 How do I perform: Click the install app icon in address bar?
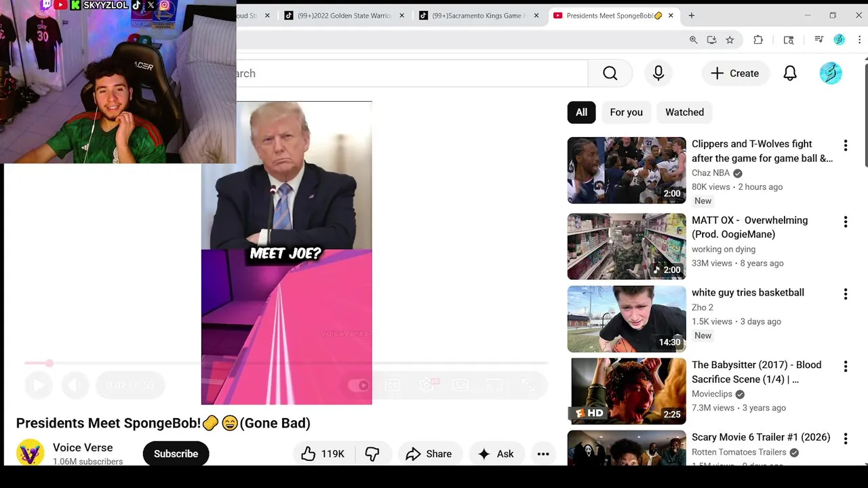tap(711, 40)
